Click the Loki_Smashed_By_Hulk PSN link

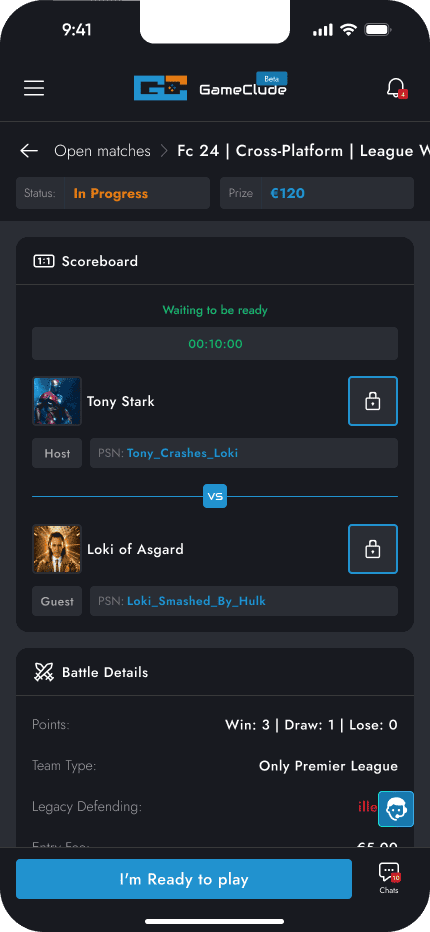[196, 601]
